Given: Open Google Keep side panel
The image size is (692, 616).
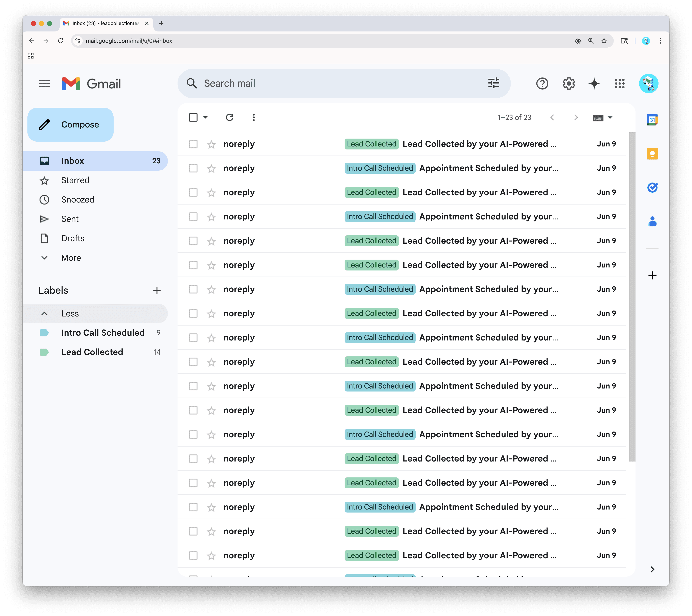Looking at the screenshot, I should click(652, 154).
